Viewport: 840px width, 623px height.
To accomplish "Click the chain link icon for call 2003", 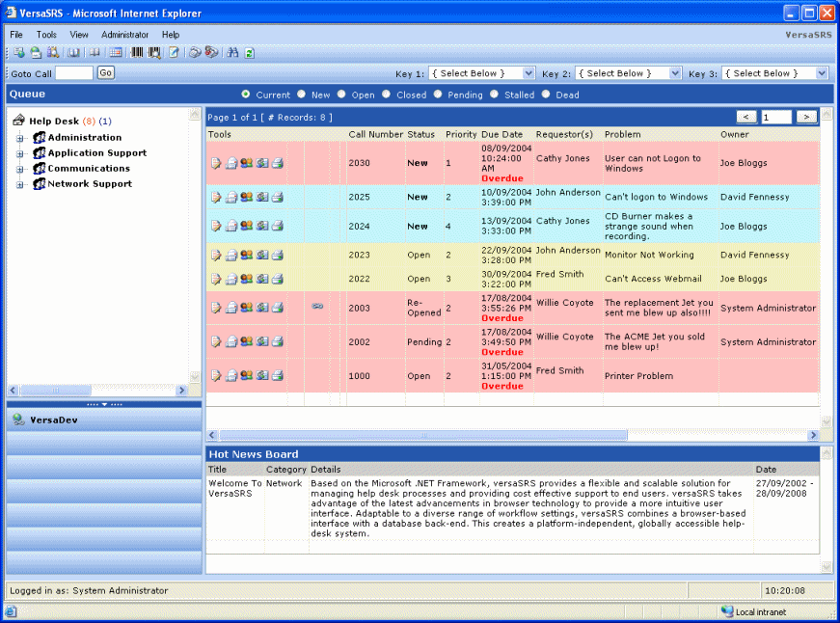I will click(x=317, y=307).
